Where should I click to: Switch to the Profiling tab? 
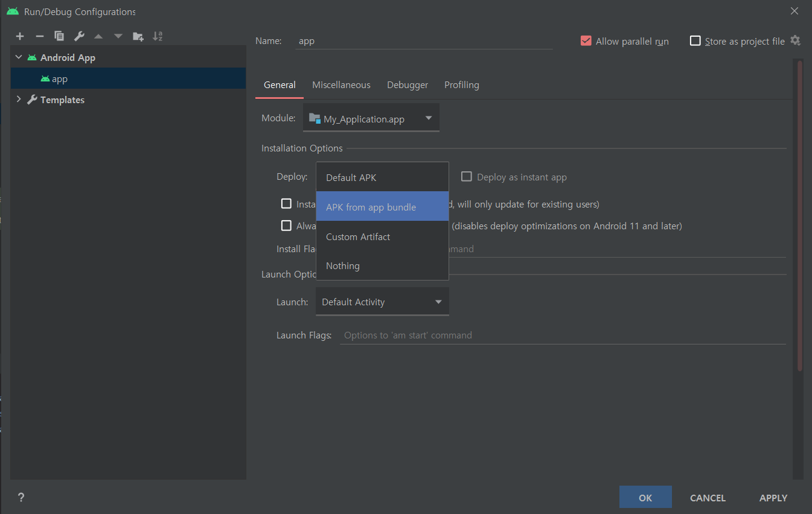pyautogui.click(x=462, y=85)
